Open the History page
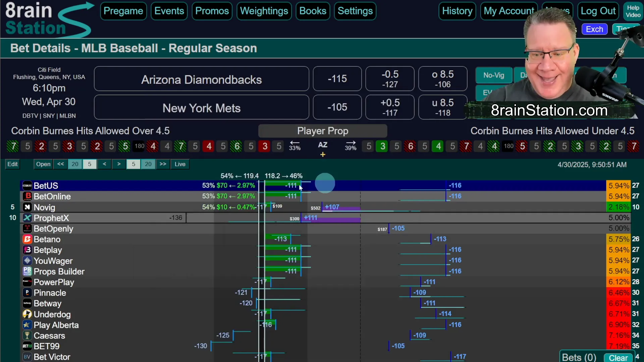 tap(457, 11)
